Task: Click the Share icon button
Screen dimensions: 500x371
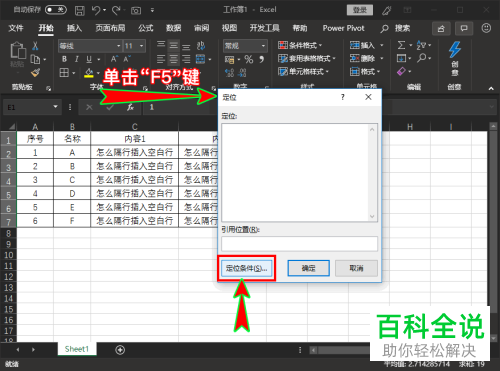Action: [x=441, y=29]
